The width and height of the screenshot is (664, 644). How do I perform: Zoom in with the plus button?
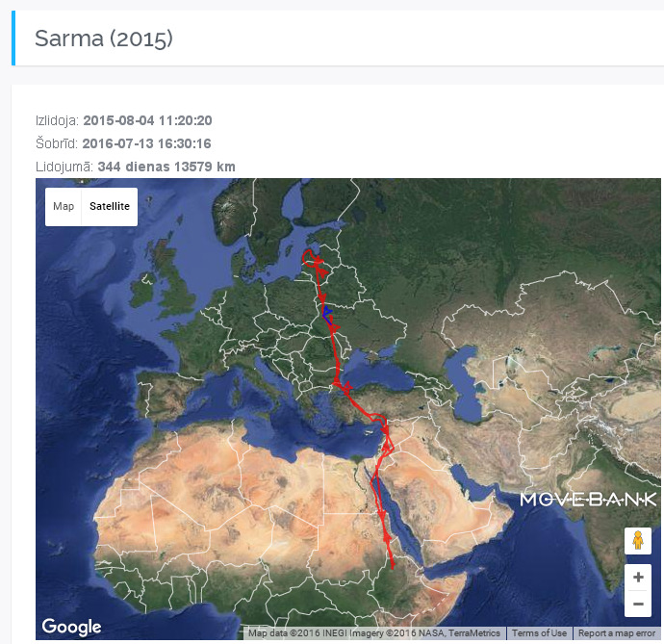(x=637, y=578)
